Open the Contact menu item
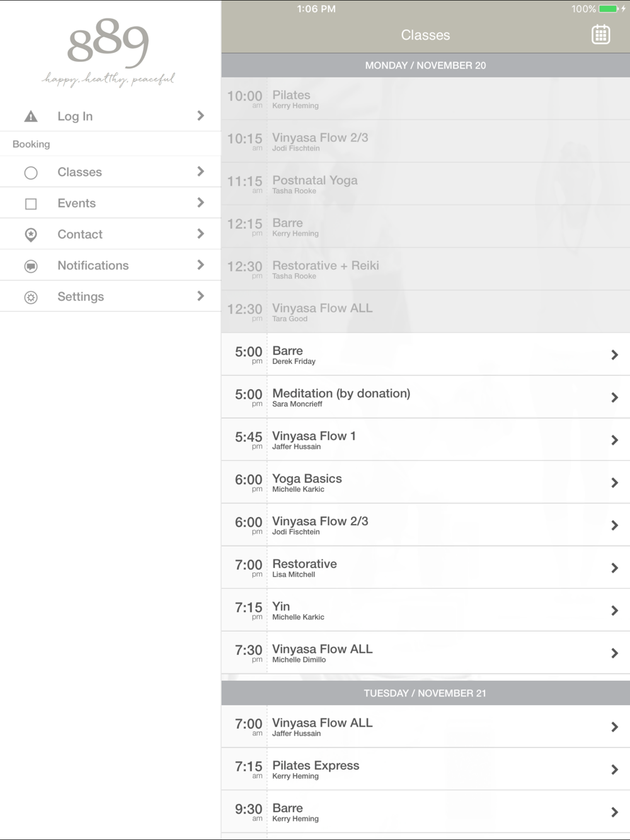The width and height of the screenshot is (630, 840). [x=111, y=234]
